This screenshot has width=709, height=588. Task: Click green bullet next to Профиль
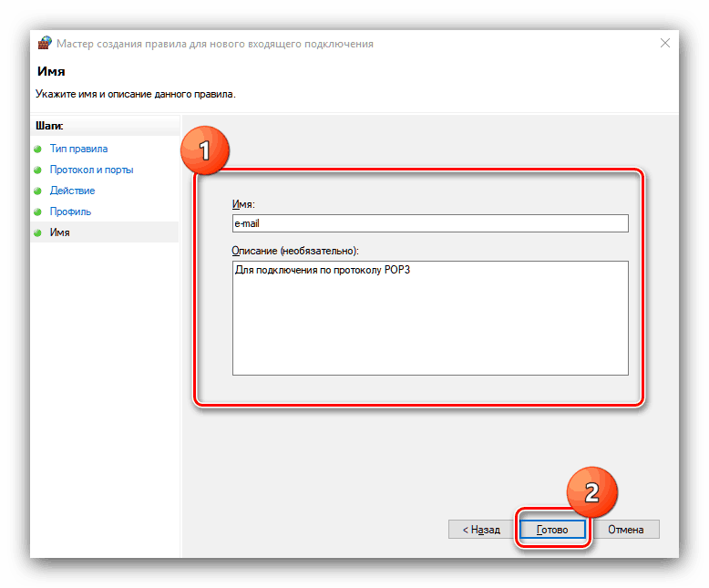pyautogui.click(x=37, y=211)
